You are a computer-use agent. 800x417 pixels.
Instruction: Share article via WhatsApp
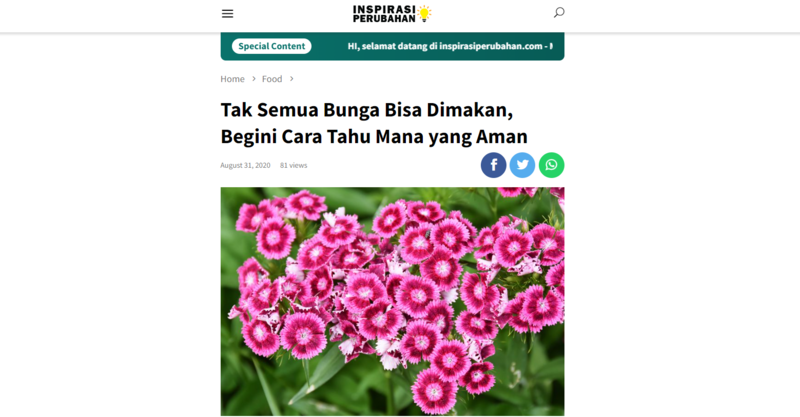click(552, 165)
